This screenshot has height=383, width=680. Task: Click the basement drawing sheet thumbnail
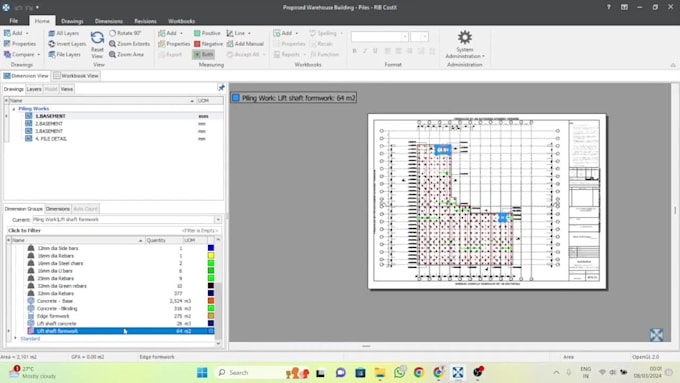click(487, 201)
